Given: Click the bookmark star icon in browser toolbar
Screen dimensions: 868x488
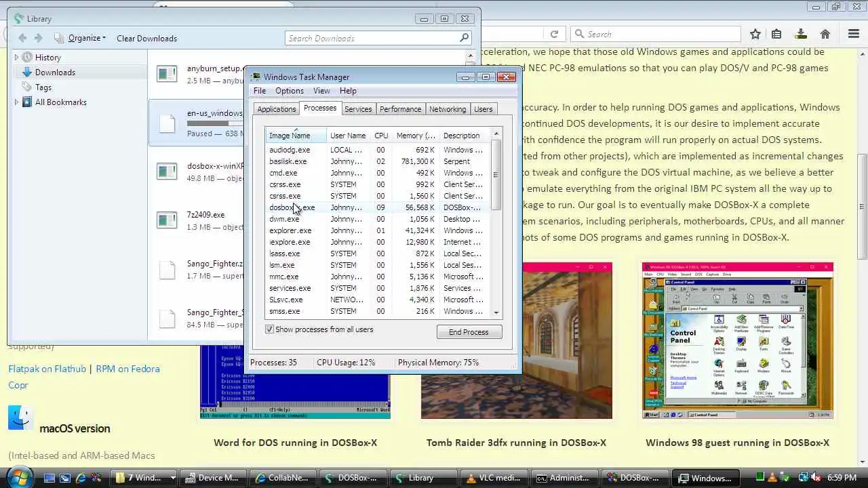Looking at the screenshot, I should [755, 34].
